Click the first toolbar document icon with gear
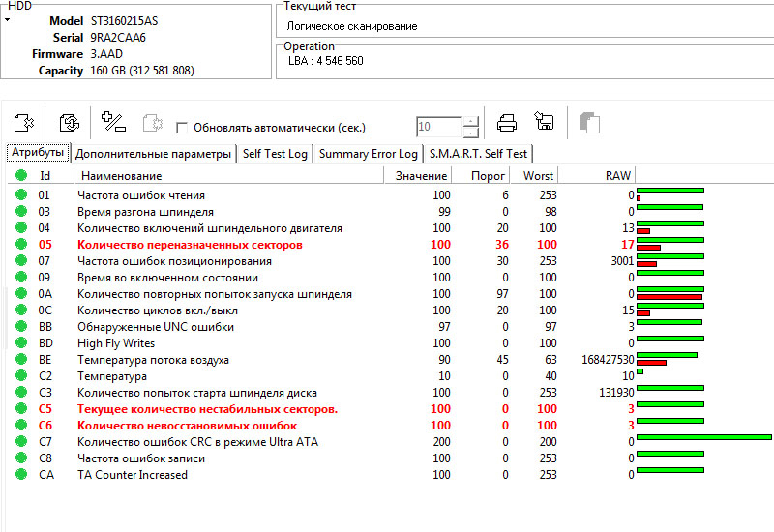This screenshot has width=774, height=532. [23, 123]
